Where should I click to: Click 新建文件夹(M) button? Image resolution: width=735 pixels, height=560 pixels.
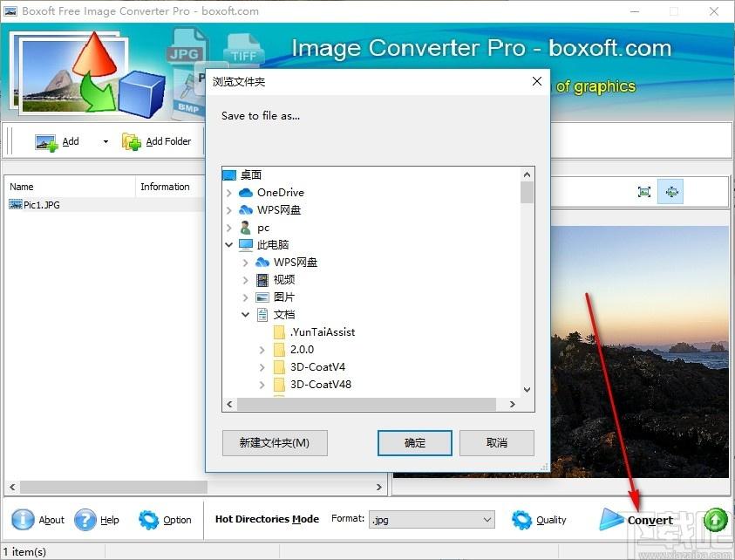[275, 443]
